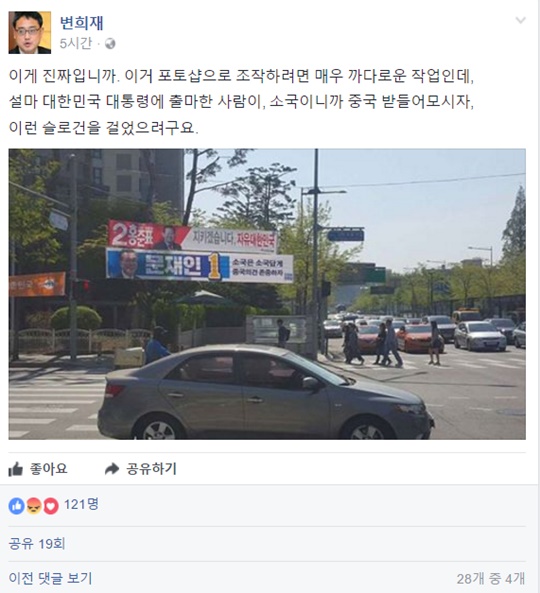Viewport: 540px width, 593px height.
Task: Click the thumbs-up 좋아요 icon
Action: pos(16,469)
